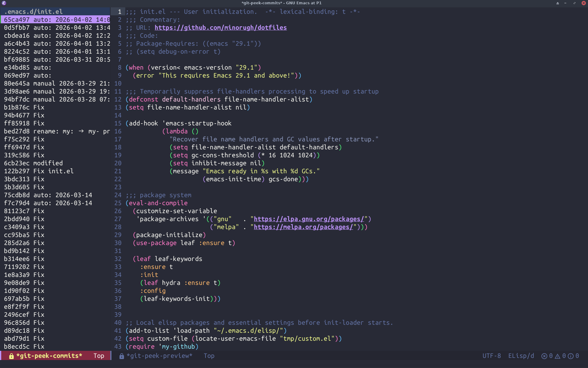
Task: Click the flycheck error count icon
Action: pos(544,356)
